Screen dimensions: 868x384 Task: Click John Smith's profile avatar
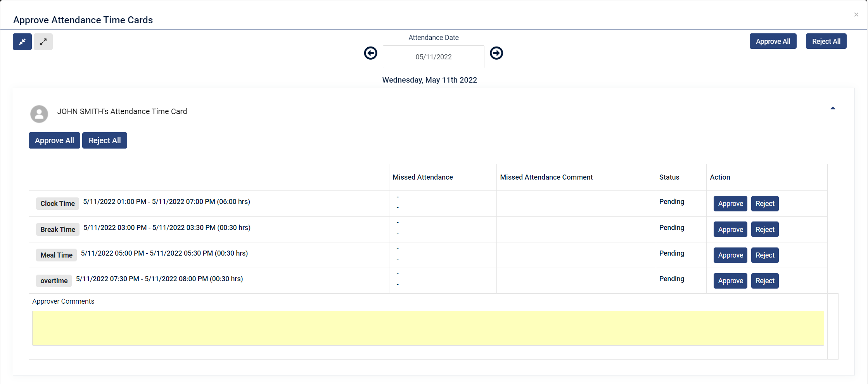(39, 114)
